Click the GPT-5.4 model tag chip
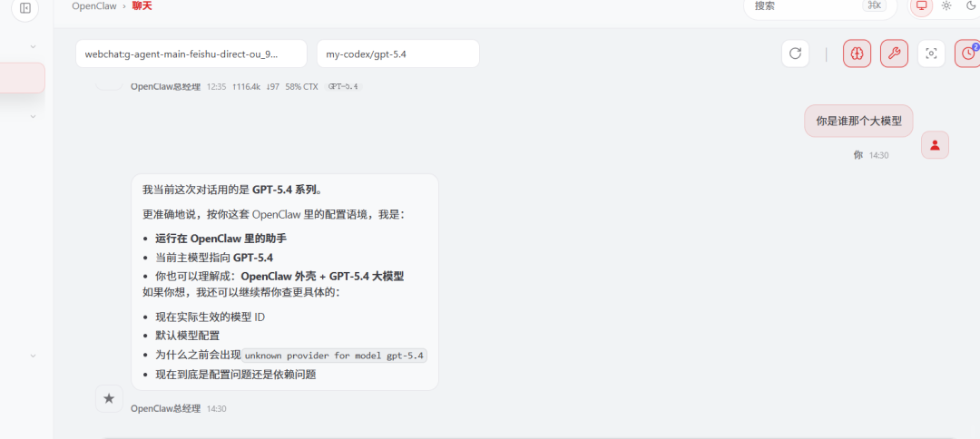 (343, 87)
